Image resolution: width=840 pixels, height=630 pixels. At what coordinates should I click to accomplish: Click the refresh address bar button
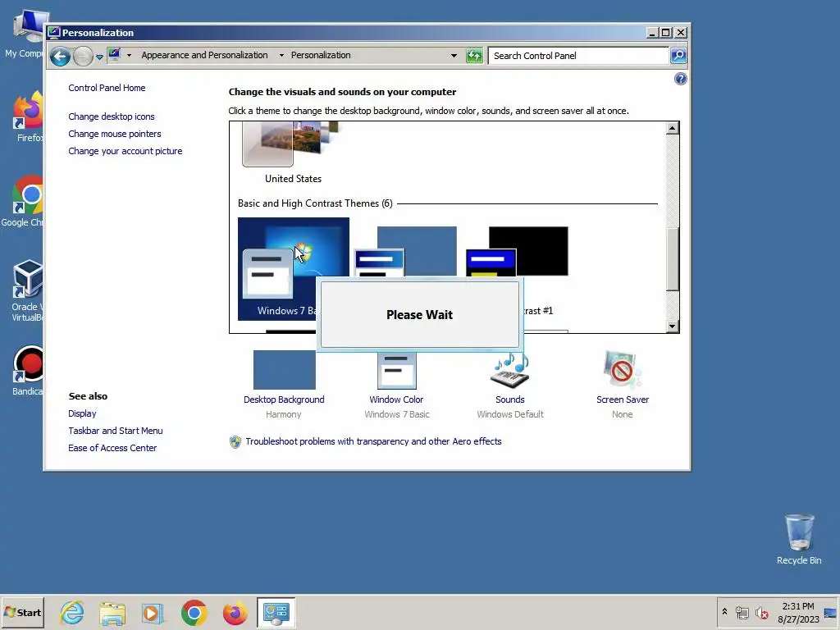tap(474, 55)
